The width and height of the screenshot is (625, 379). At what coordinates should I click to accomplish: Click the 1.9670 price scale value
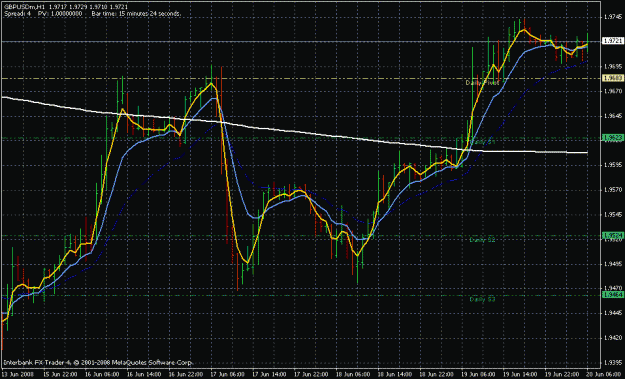[613, 91]
